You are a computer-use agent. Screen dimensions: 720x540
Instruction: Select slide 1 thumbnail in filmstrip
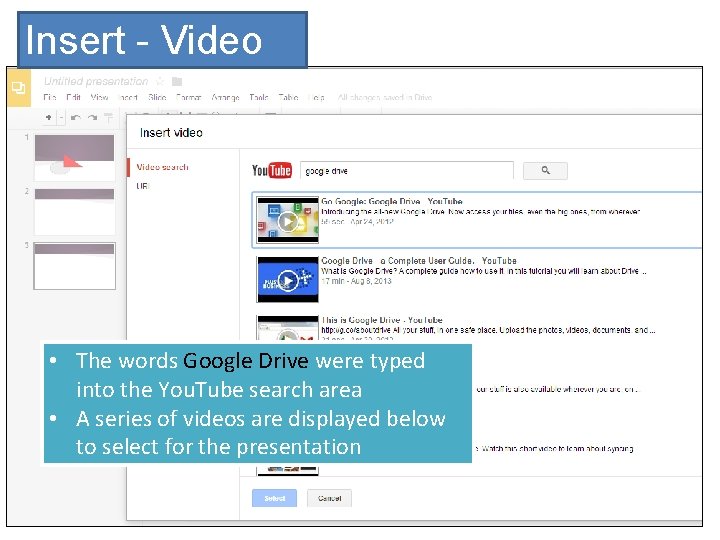74,158
